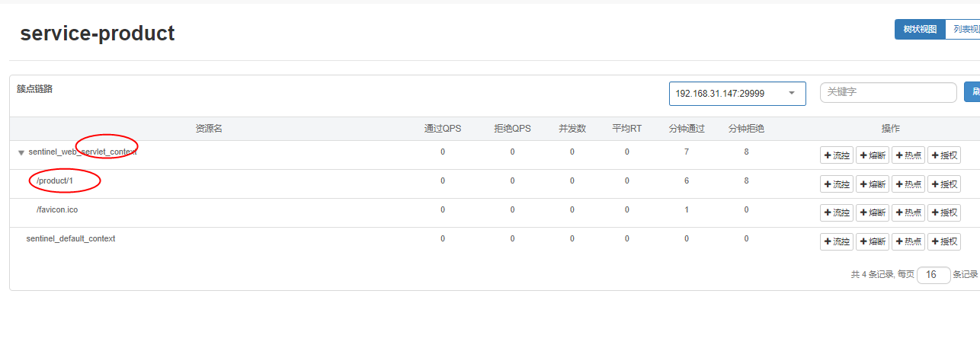Add hotspot rule for /favicon.ico
Viewport: 980px width, 345px height.
tap(908, 212)
